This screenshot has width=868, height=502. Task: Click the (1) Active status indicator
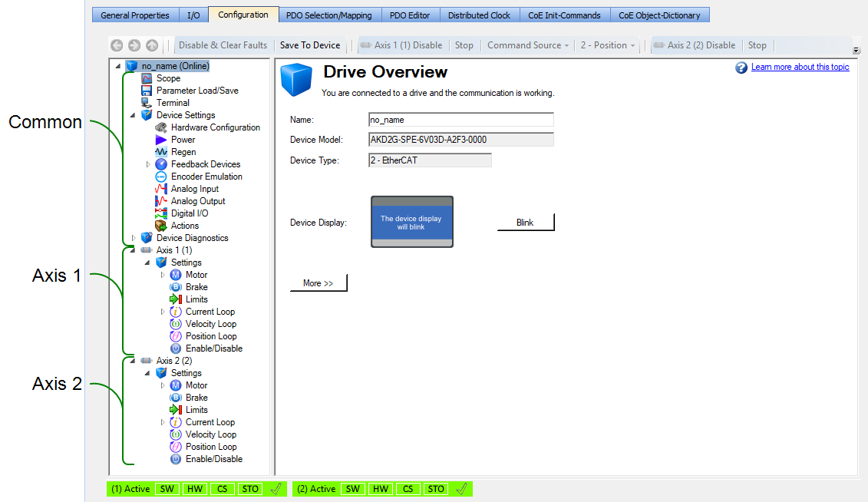point(130,489)
